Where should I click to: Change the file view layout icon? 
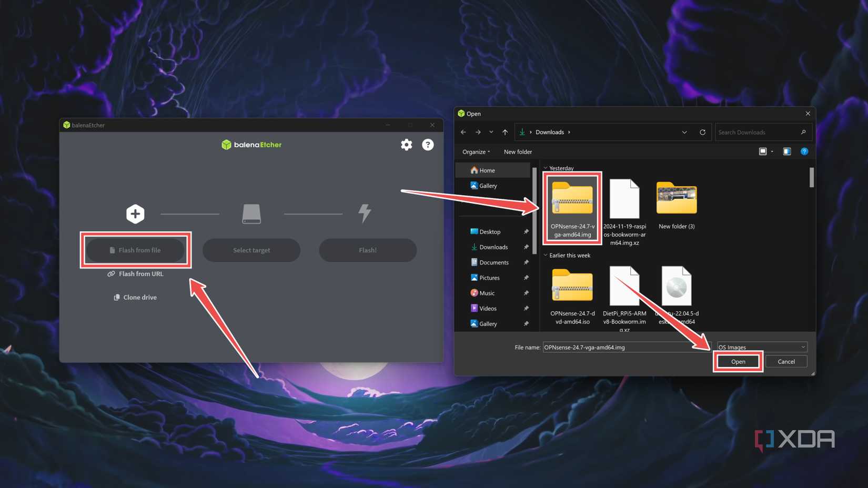point(763,151)
